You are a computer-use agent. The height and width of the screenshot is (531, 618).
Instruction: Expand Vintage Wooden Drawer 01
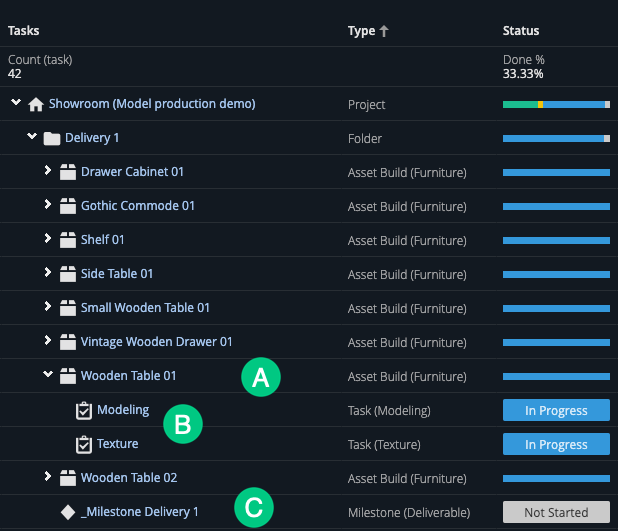point(48,341)
